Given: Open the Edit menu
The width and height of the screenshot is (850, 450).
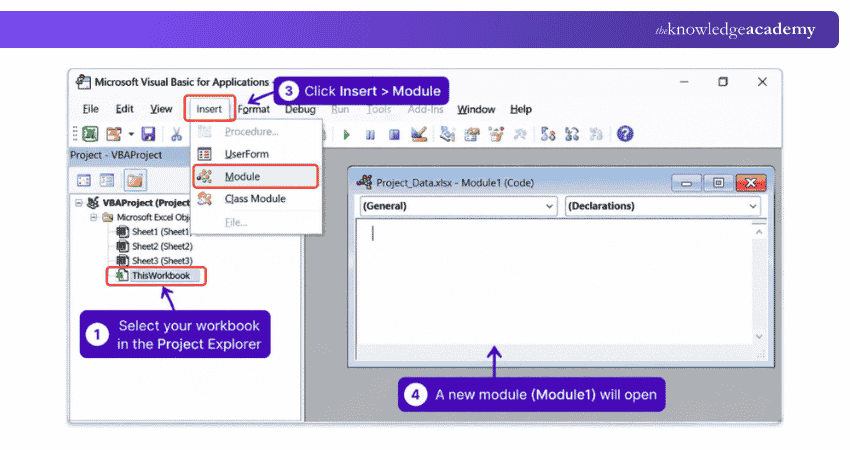Looking at the screenshot, I should click(x=125, y=109).
